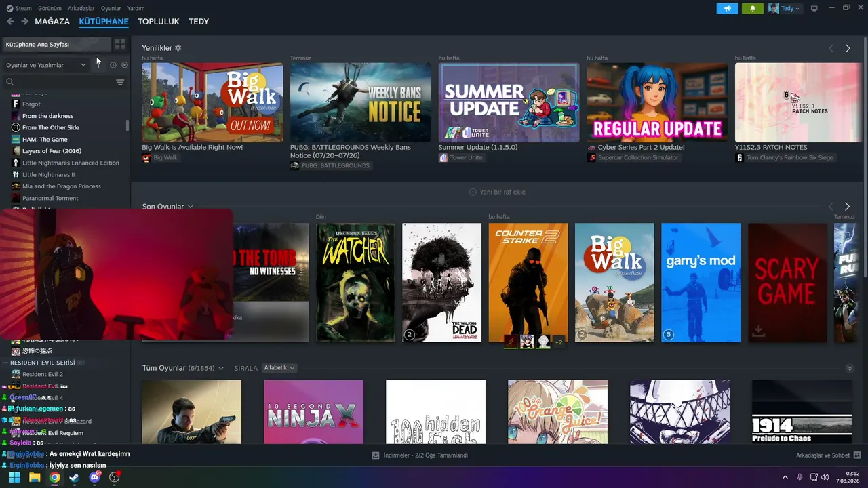Click the HAM: The Game icon
Viewport: 868px width, 488px height.
point(16,140)
